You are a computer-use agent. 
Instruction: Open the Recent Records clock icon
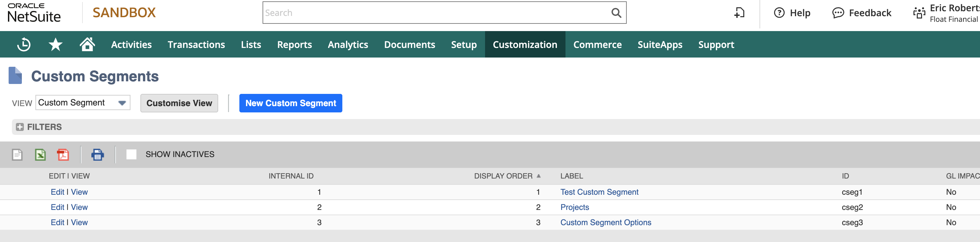tap(24, 44)
